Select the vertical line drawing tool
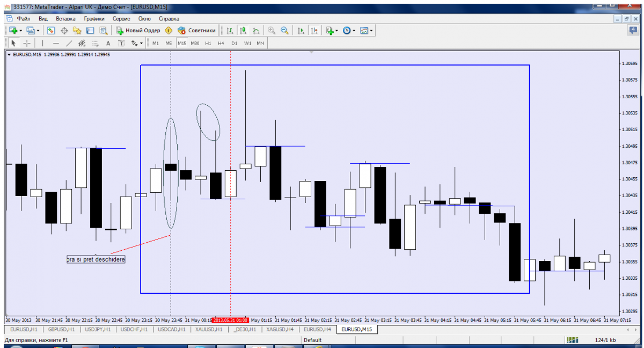 click(x=42, y=43)
